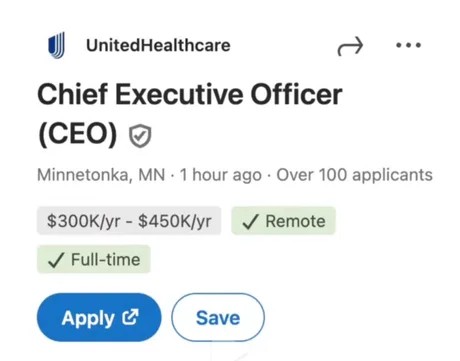Select the $300K/yr lower salary figure
Viewport: 460px width, 361px height.
click(x=84, y=221)
